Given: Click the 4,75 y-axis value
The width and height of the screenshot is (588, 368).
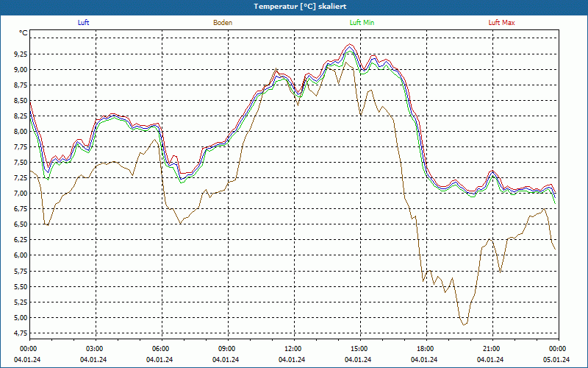Looking at the screenshot, I should (x=21, y=333).
